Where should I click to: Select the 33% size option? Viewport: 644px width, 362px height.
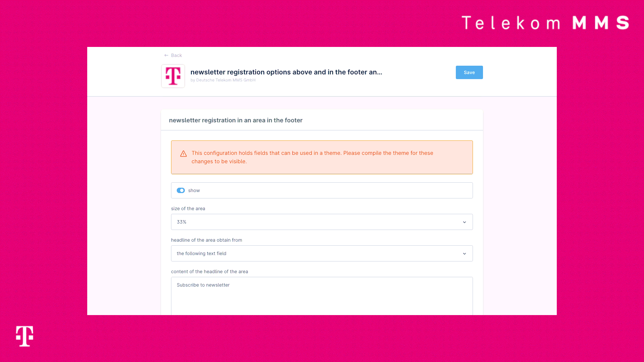click(322, 222)
